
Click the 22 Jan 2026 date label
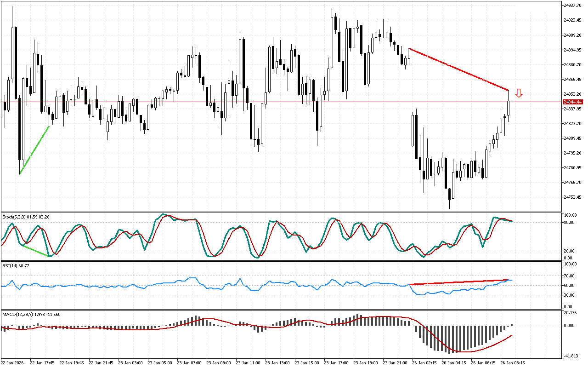click(x=13, y=362)
